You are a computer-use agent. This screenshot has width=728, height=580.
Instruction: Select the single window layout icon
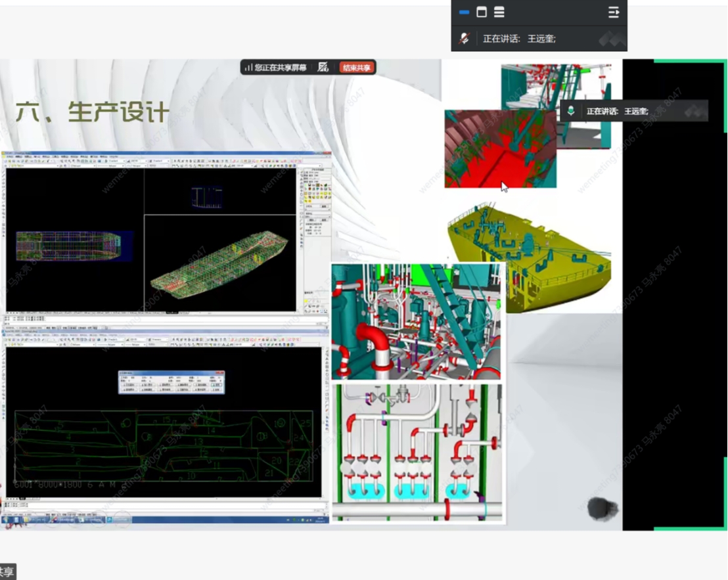pyautogui.click(x=482, y=12)
